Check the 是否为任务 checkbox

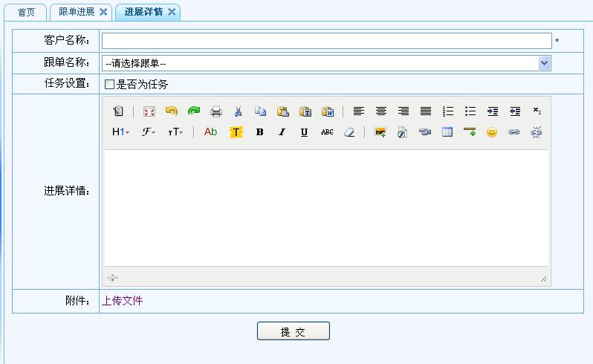click(109, 84)
